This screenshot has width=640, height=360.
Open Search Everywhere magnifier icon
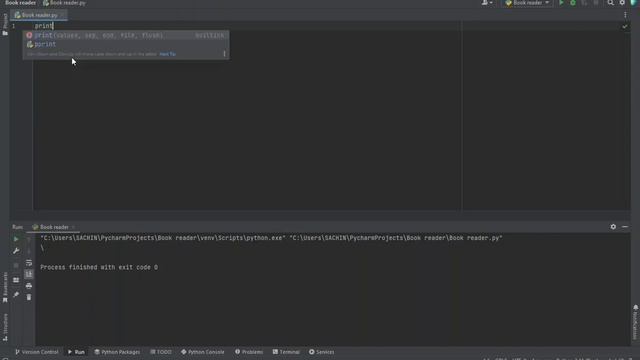tap(610, 3)
